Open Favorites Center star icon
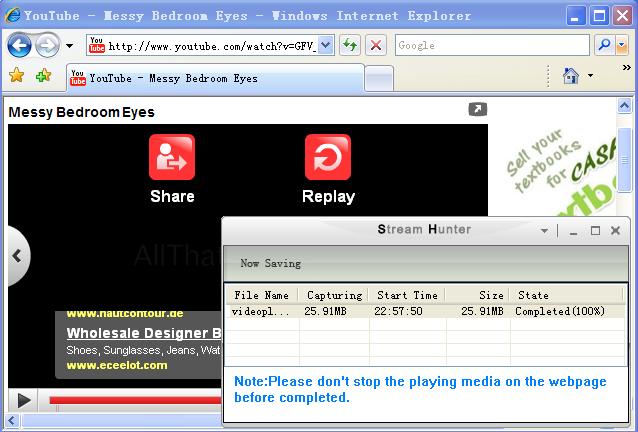 pos(17,75)
